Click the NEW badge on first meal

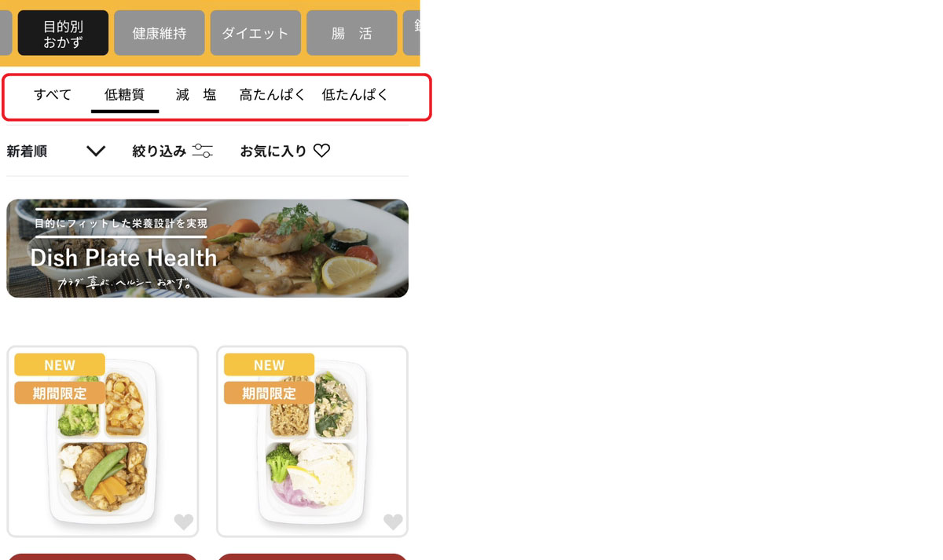tap(60, 364)
